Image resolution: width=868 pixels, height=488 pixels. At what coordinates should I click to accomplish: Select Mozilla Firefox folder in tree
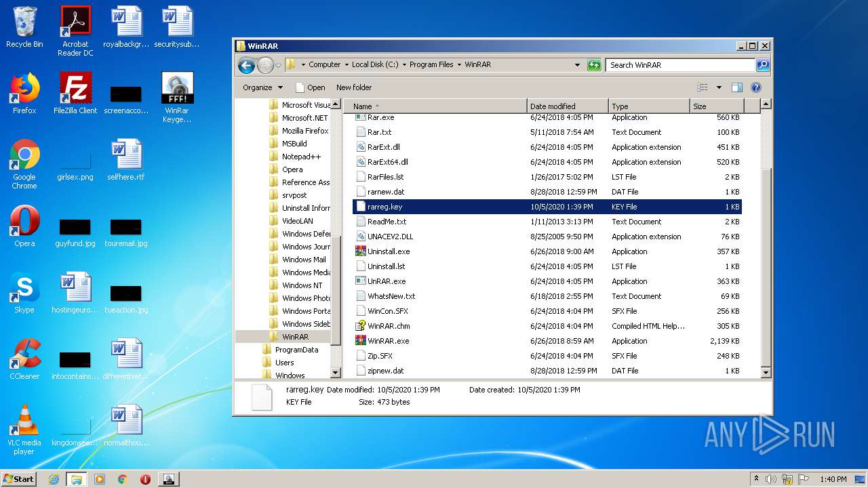tap(304, 131)
